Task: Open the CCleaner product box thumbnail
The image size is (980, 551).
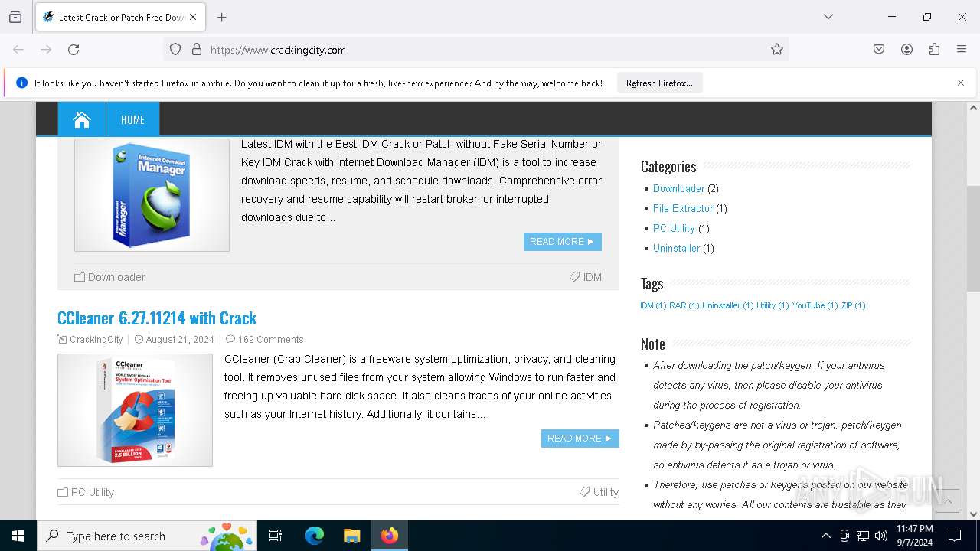Action: click(x=135, y=410)
